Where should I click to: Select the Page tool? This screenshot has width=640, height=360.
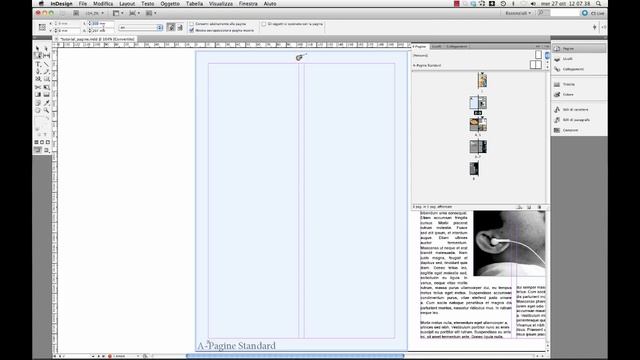click(38, 56)
